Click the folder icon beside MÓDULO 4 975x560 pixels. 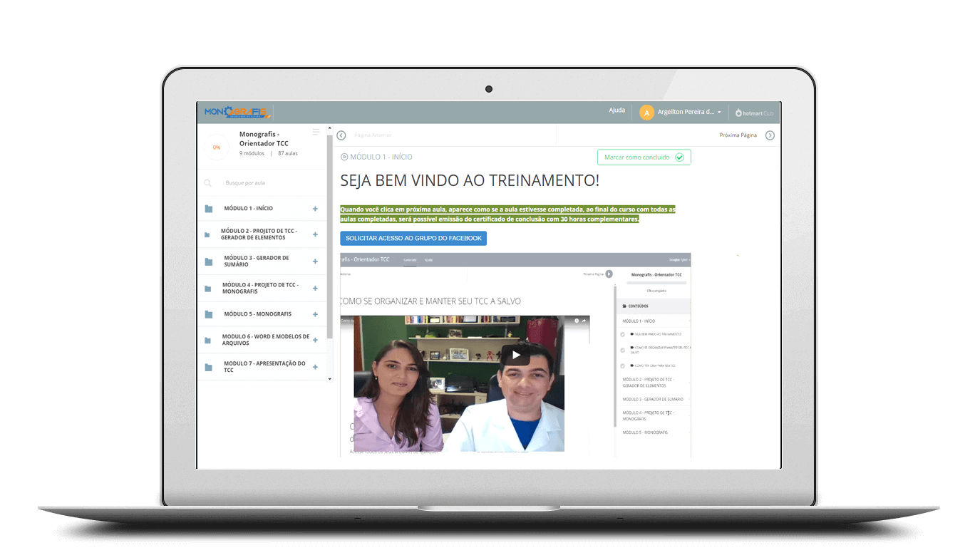tap(208, 289)
